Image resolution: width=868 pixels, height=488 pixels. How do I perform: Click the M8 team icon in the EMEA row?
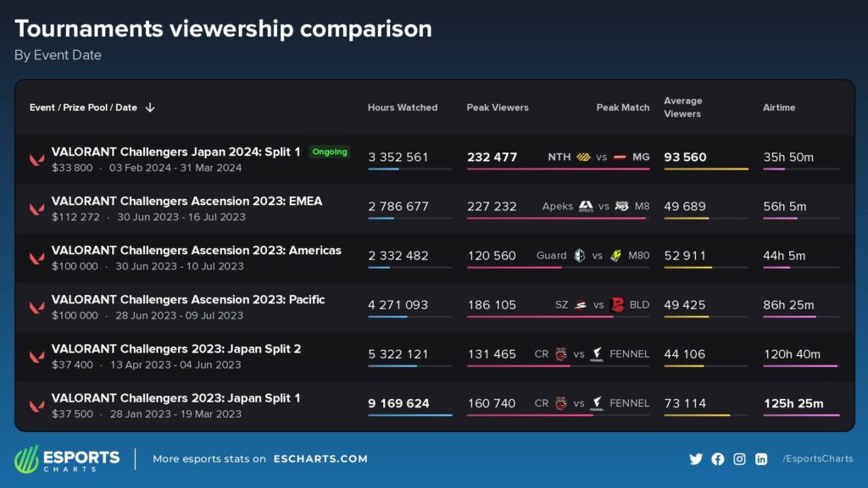pos(623,206)
